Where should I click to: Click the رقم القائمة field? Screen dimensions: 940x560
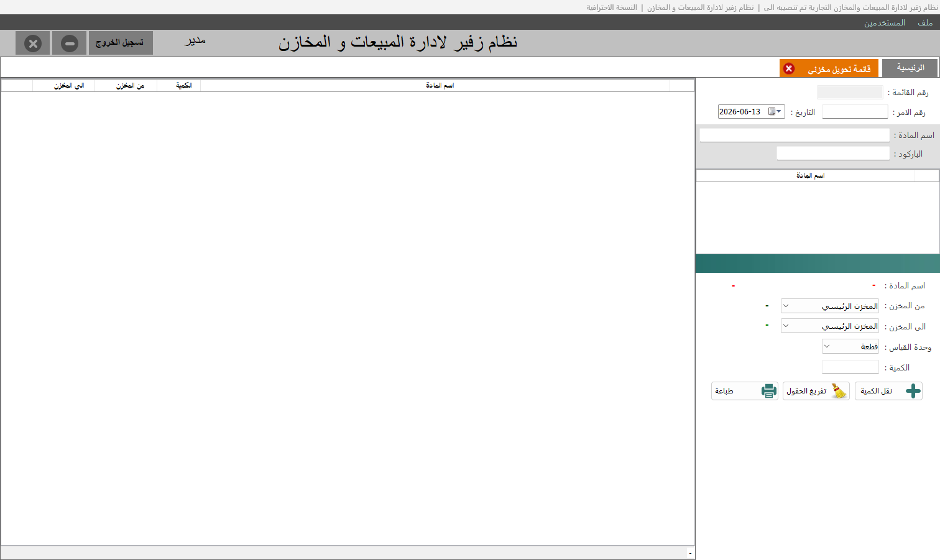850,92
